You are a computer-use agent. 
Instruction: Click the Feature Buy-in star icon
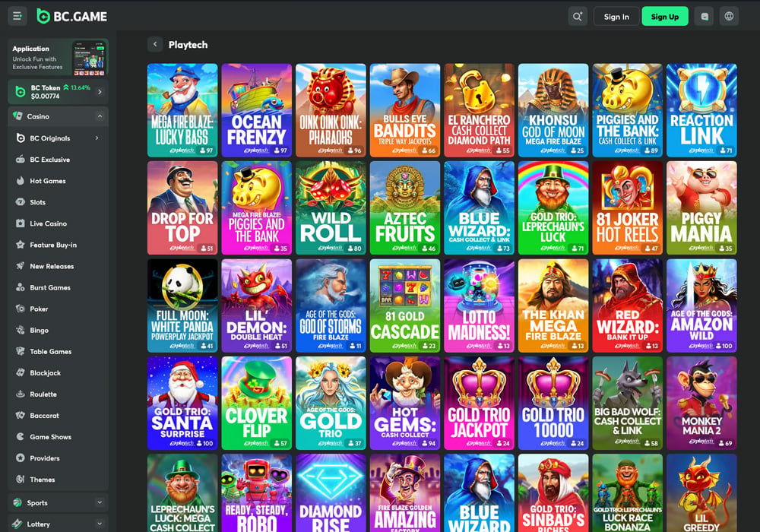(21, 245)
